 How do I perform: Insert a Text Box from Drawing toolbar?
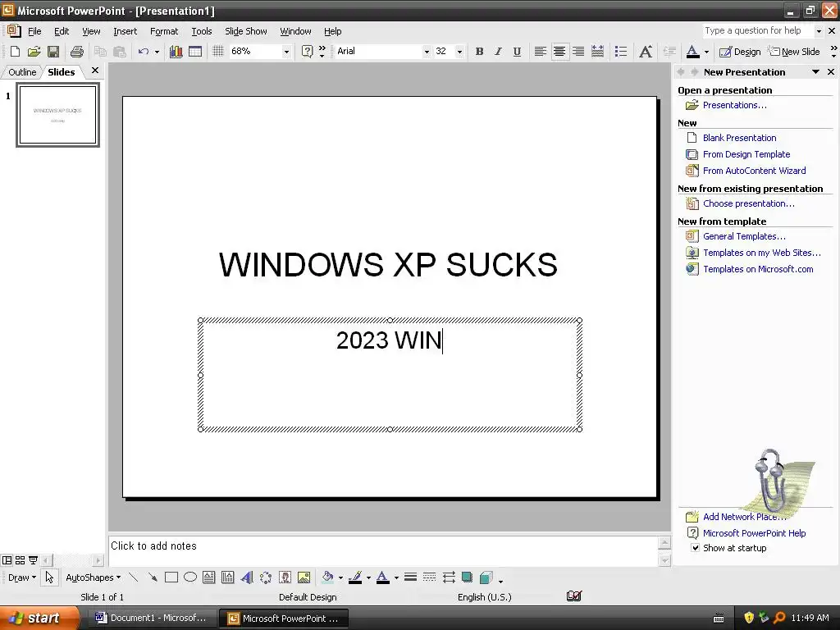209,577
